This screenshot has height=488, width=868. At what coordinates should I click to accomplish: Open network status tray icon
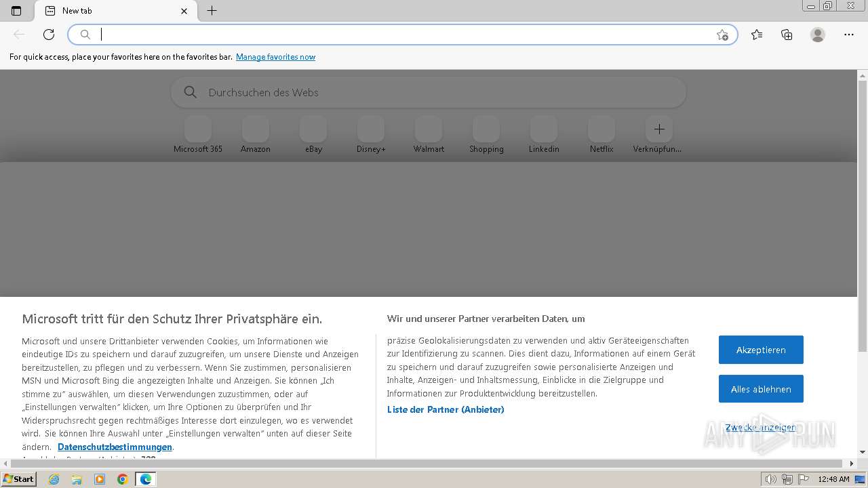pos(787,479)
